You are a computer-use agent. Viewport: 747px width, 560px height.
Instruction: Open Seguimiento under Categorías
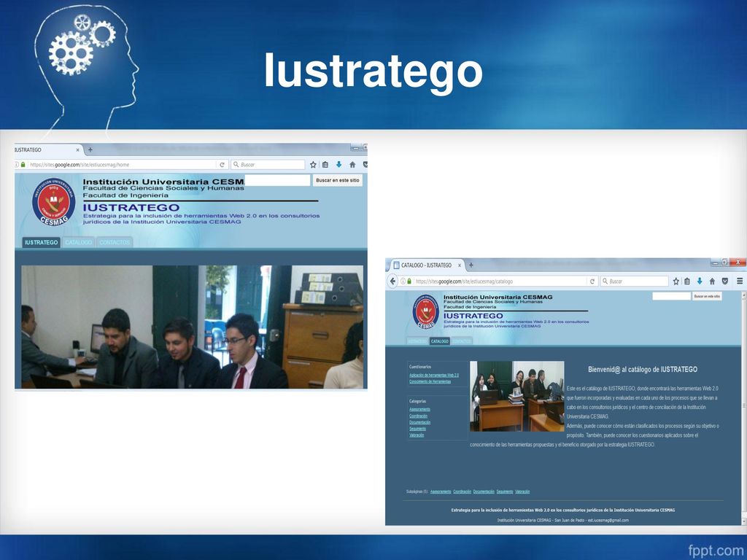point(417,429)
